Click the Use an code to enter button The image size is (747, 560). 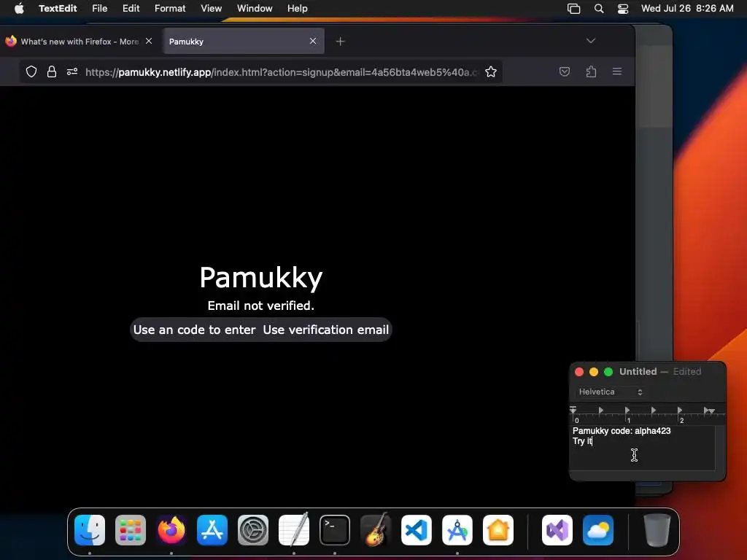(x=194, y=330)
